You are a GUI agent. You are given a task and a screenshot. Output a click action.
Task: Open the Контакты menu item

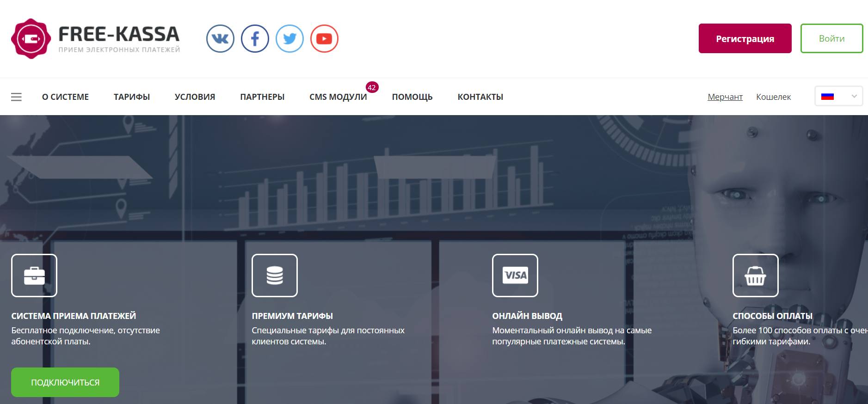[x=480, y=97]
